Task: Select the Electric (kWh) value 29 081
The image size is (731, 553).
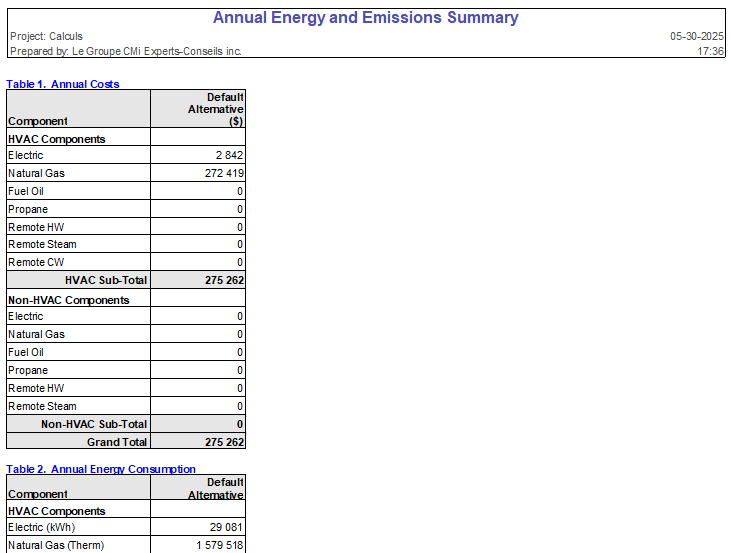Action: pos(225,528)
